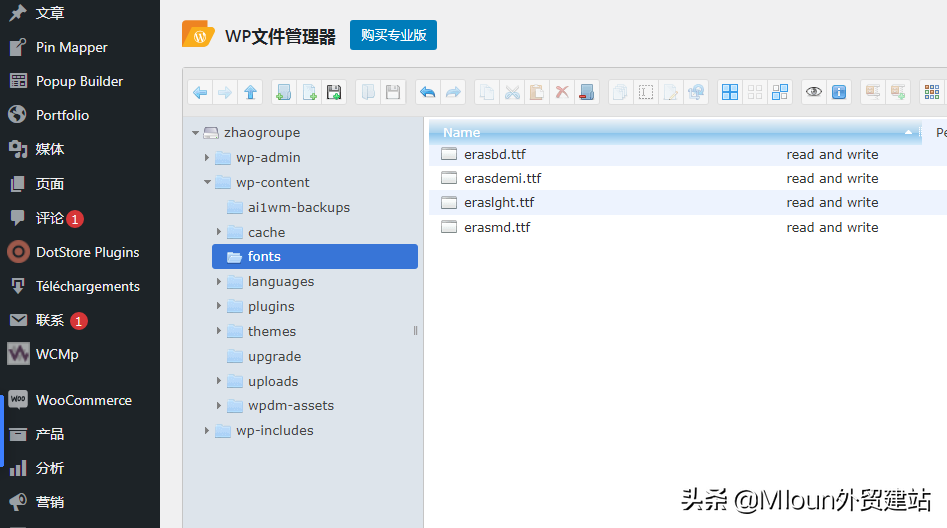Expand the wpdm-assets folder arrow
947x528 pixels.
tap(219, 405)
